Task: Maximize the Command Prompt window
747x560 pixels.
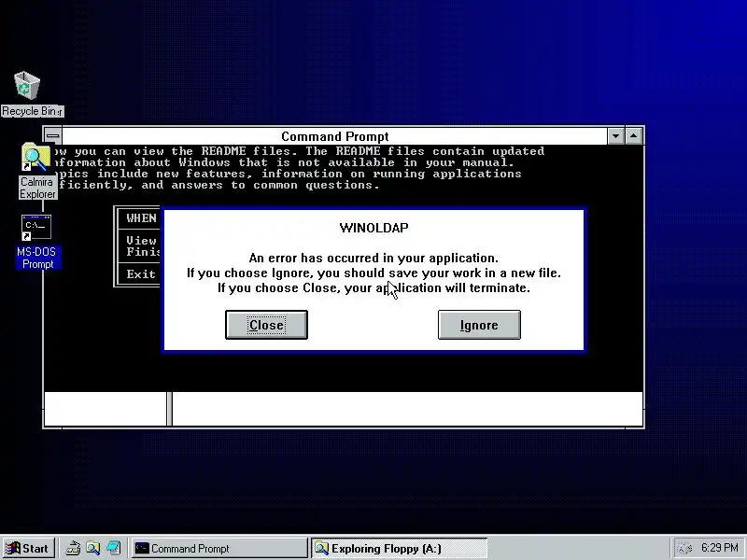Action: 634,136
